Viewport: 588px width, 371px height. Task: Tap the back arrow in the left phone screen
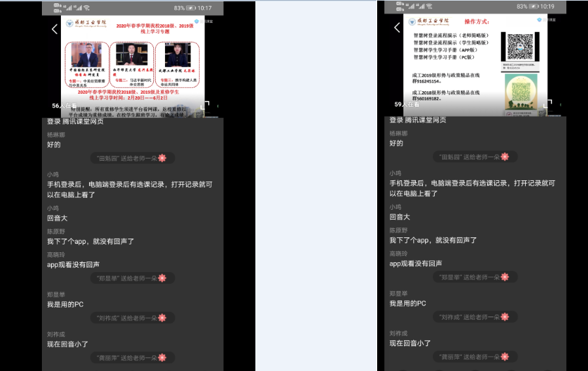tap(54, 29)
